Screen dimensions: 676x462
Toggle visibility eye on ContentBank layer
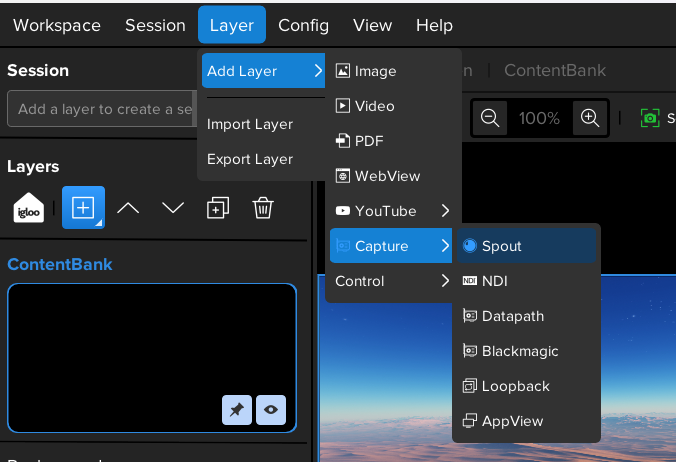coord(271,410)
